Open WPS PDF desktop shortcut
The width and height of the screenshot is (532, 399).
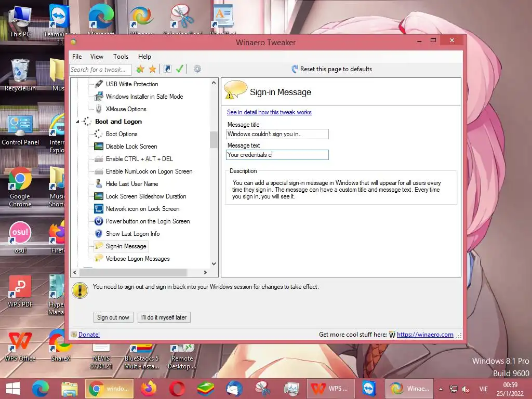coord(20,292)
